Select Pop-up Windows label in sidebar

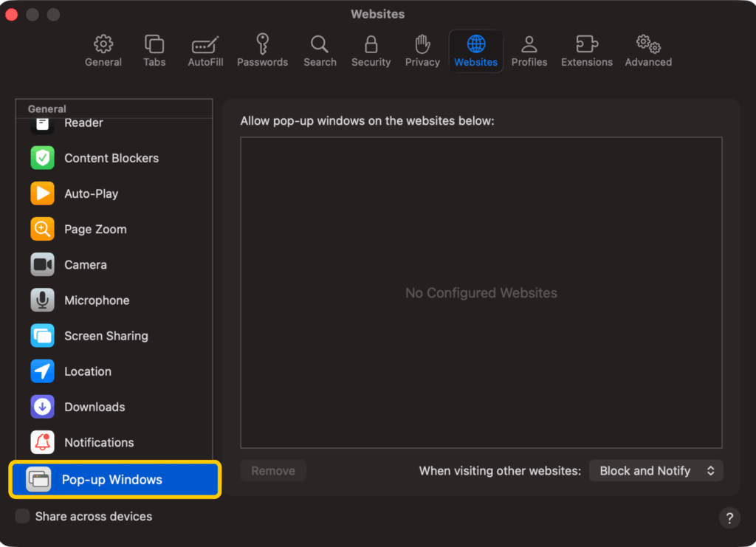[112, 480]
